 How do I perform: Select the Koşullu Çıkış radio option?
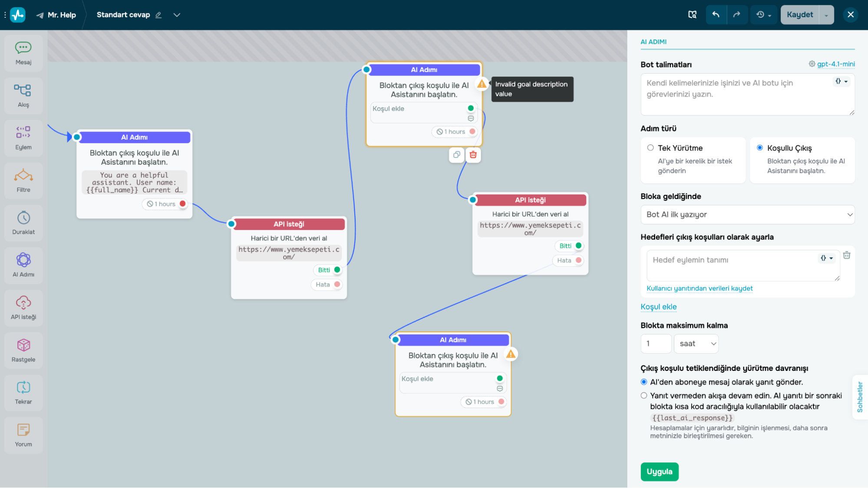point(760,148)
